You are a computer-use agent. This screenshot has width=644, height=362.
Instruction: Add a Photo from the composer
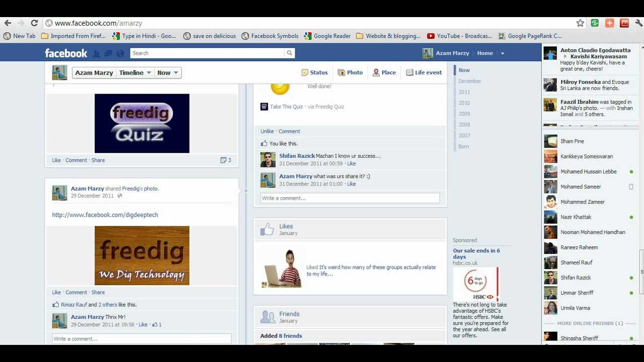350,72
